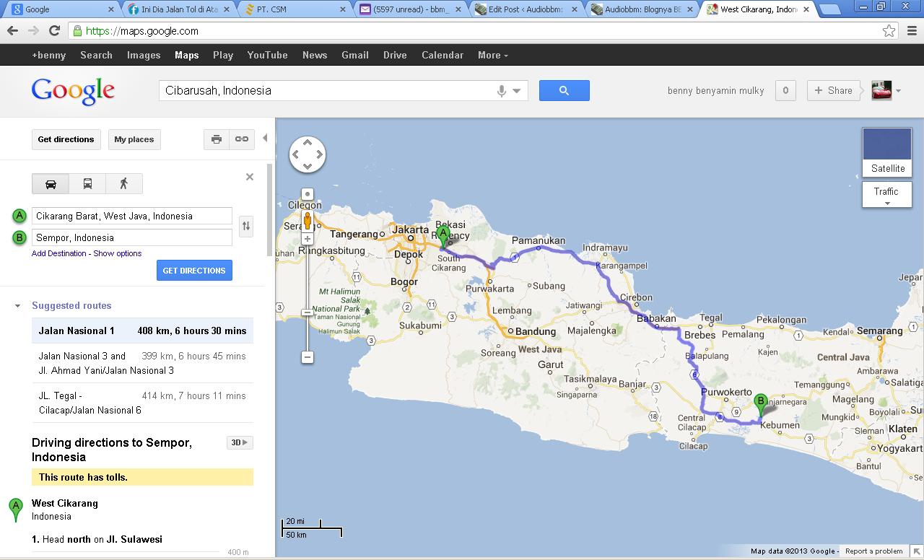Click the print icon

[216, 139]
